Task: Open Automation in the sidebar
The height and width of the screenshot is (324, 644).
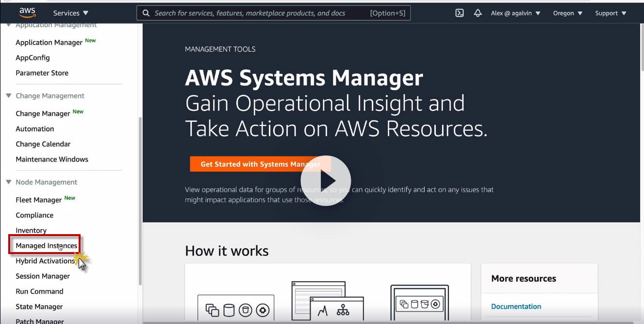Action: 35,129
